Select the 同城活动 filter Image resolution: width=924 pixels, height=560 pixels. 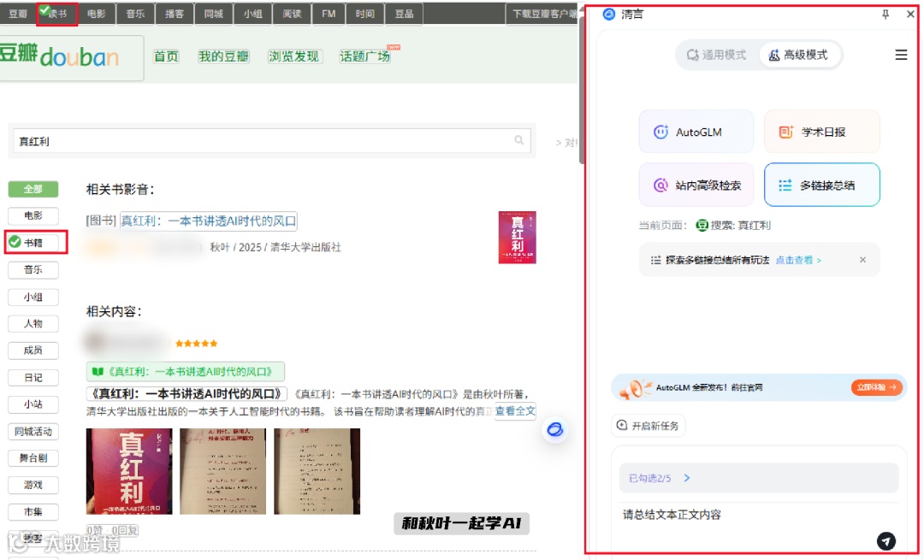(33, 431)
